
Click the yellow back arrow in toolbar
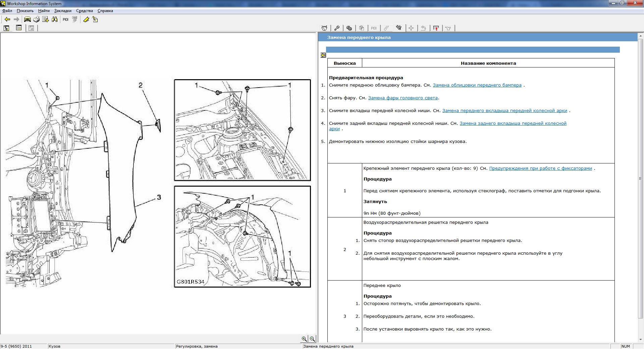[x=7, y=19]
